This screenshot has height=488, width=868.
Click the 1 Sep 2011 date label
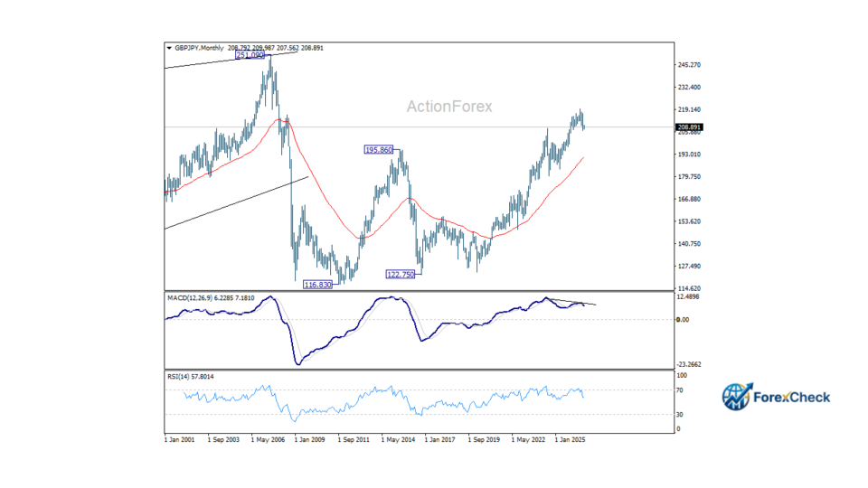coord(354,440)
